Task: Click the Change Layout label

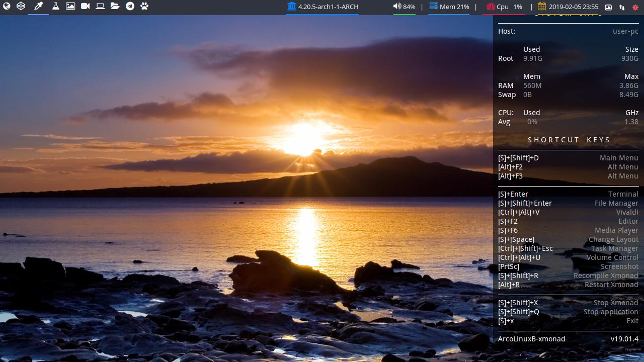Action: [x=613, y=239]
